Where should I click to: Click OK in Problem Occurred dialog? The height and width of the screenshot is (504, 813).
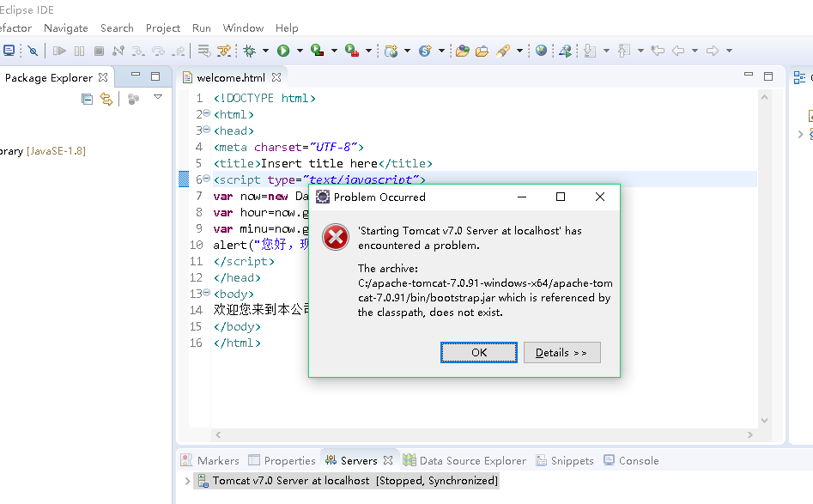pos(478,353)
